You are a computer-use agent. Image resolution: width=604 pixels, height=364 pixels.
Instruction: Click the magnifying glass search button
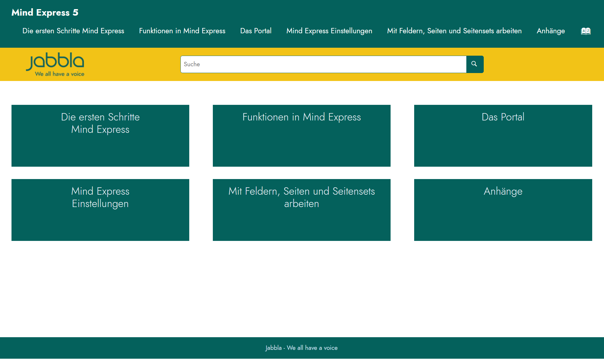point(475,64)
